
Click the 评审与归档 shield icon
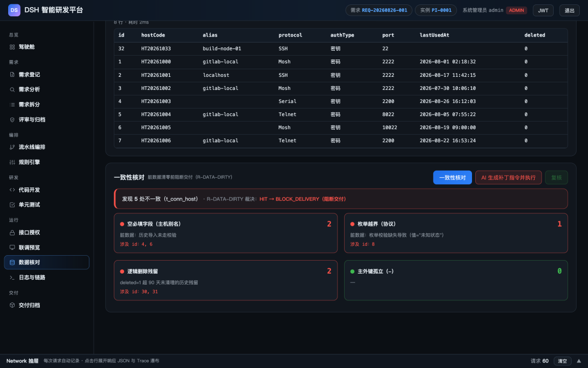coord(12,119)
